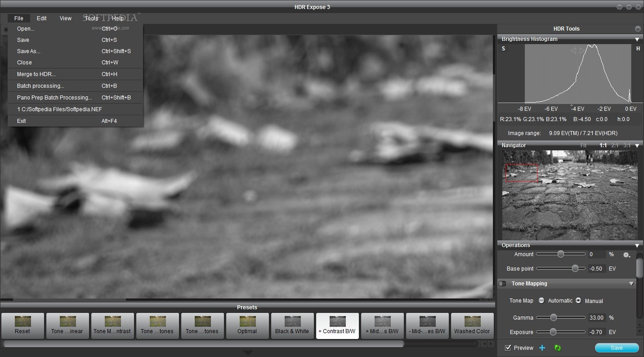Collapse the Brightness Histogram section
The height and width of the screenshot is (357, 644).
click(637, 39)
